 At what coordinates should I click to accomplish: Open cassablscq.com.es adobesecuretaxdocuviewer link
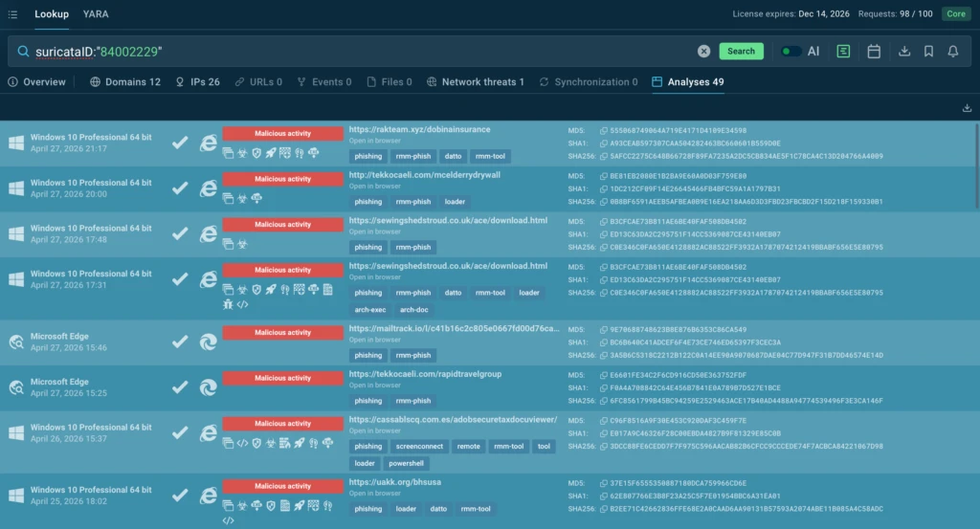click(453, 419)
